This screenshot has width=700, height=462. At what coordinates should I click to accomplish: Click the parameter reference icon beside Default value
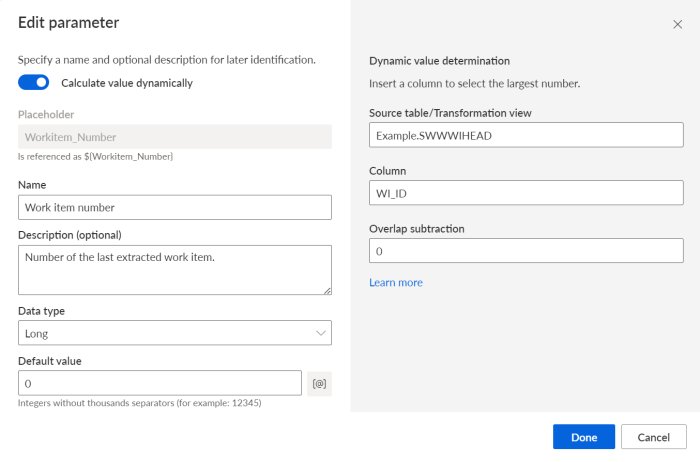click(x=319, y=383)
